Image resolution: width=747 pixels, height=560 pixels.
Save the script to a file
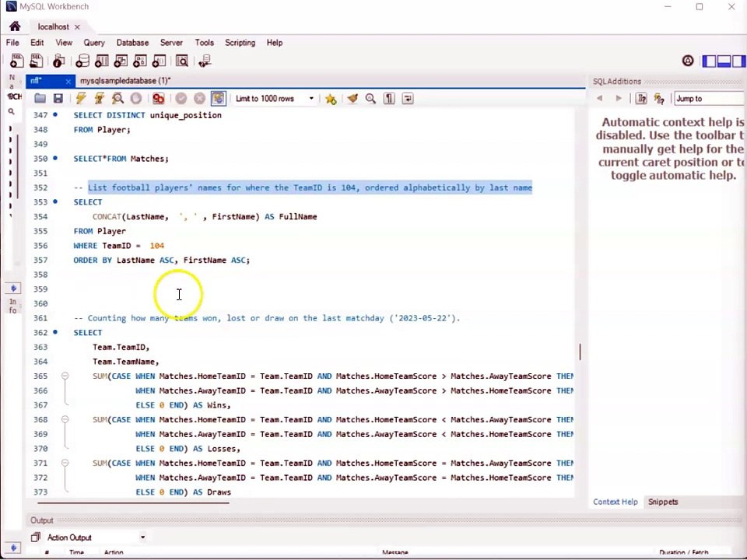pyautogui.click(x=58, y=99)
